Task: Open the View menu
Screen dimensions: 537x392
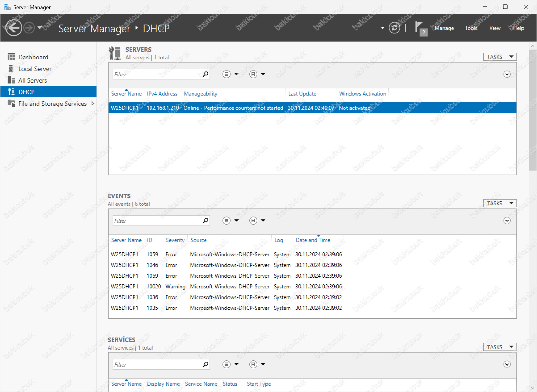Action: 495,28
